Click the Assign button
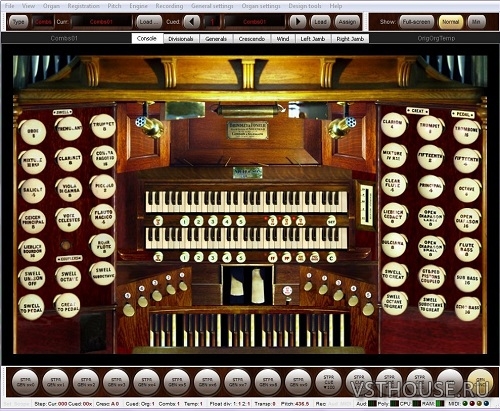The image size is (500, 411). [x=347, y=22]
